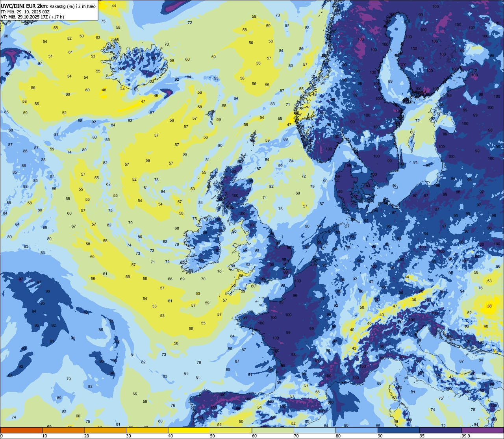Click the humidity value '38' on map
The height and width of the screenshot is (439, 504).
(489, 306)
